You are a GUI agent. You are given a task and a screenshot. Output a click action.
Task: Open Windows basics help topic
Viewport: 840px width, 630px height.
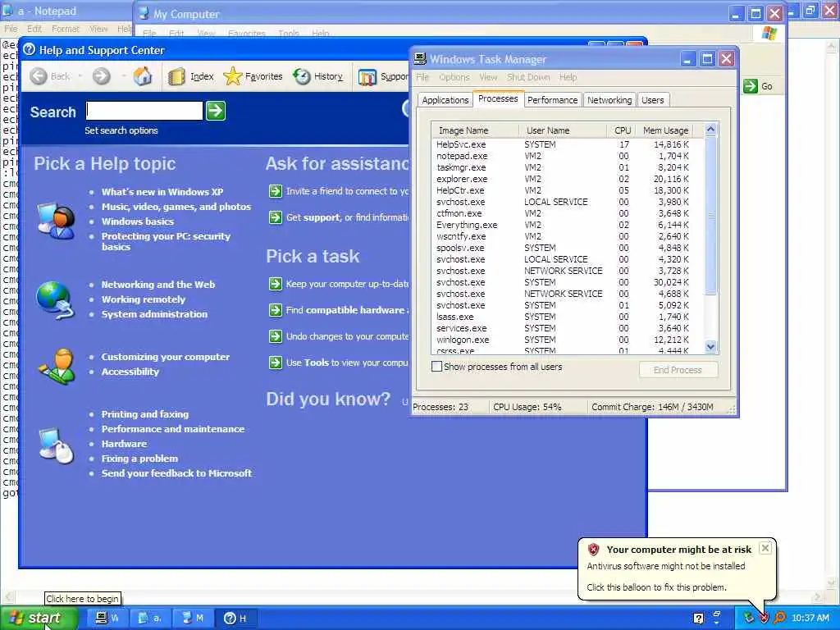138,221
